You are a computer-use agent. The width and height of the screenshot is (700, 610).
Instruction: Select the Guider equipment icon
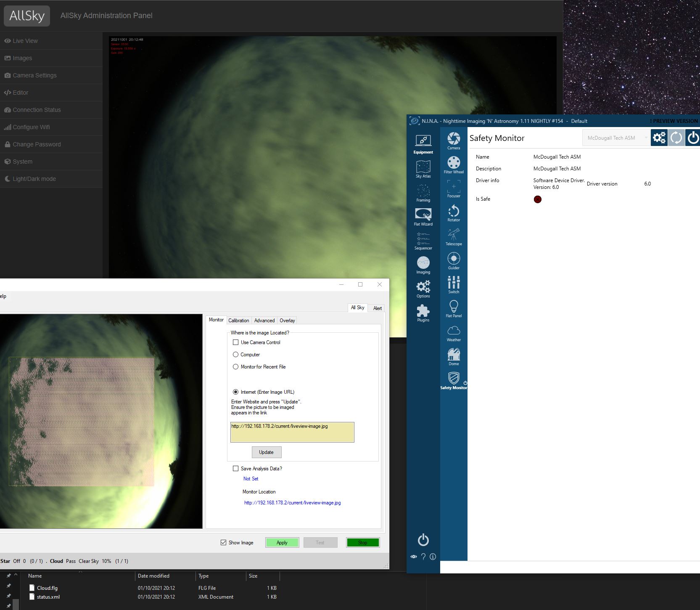[454, 261]
